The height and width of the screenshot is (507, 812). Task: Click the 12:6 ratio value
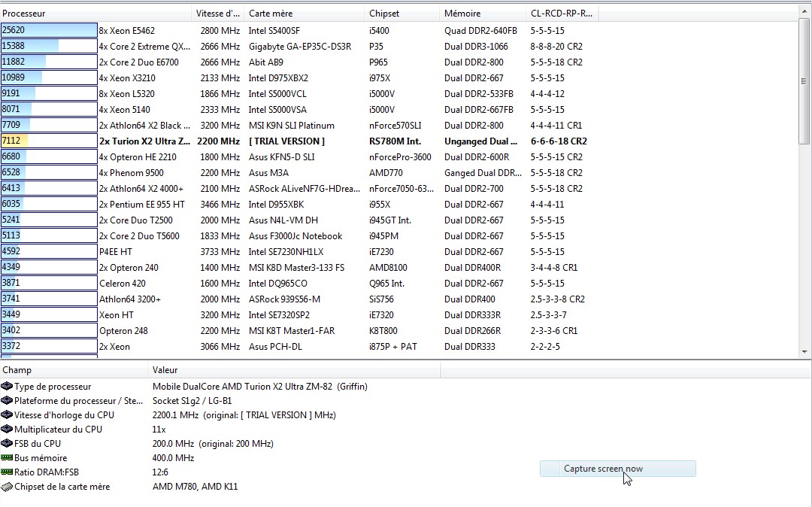coord(161,472)
